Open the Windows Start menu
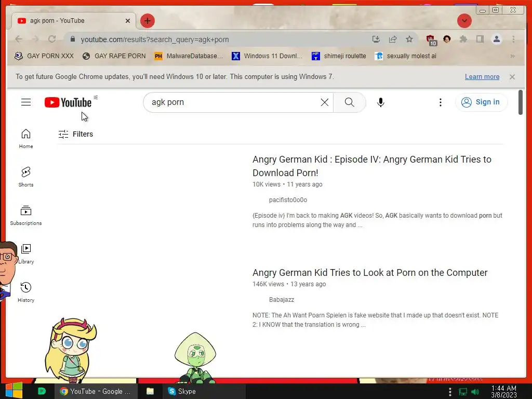The width and height of the screenshot is (532, 399). pos(14,391)
